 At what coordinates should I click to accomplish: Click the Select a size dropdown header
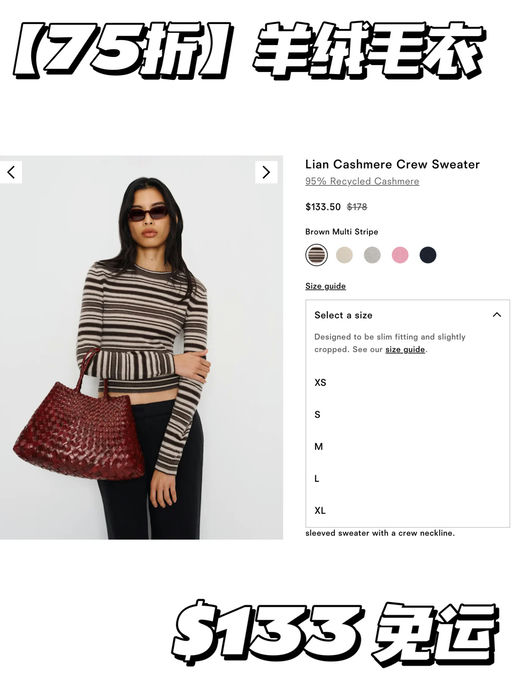(408, 315)
